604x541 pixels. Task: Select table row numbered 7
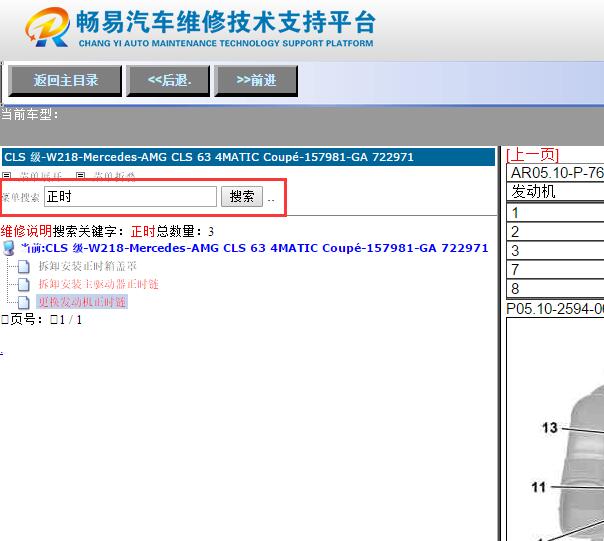coord(555,270)
